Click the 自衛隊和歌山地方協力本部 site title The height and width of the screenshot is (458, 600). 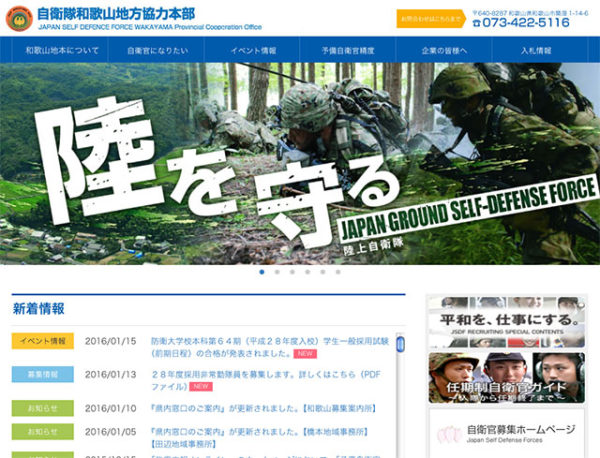point(116,14)
